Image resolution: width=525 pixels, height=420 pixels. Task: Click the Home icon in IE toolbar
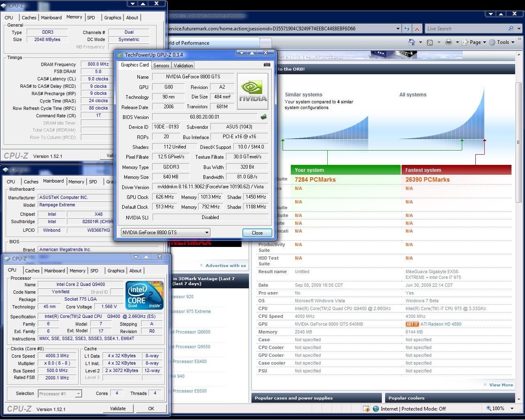411,42
